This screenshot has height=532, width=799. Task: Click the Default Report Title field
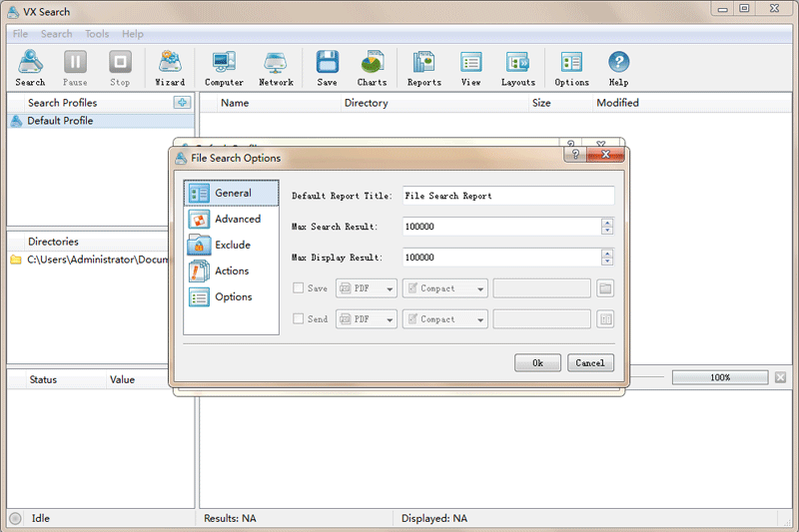point(508,196)
